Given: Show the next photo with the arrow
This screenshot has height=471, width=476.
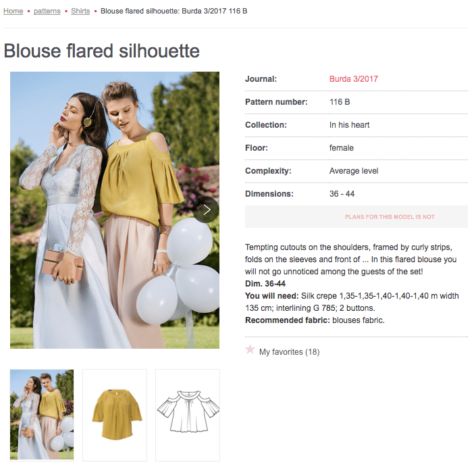Looking at the screenshot, I should point(206,209).
